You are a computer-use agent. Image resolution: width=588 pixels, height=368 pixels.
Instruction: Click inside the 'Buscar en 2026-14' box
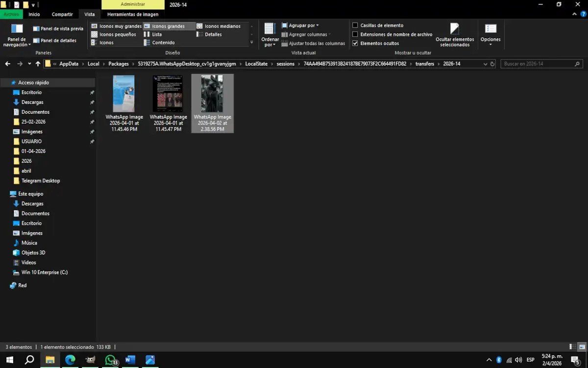click(539, 63)
